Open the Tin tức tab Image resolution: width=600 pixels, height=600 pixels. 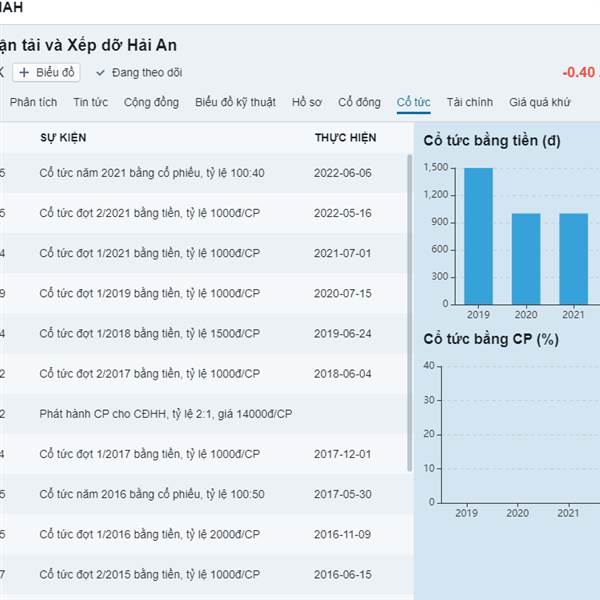point(91,102)
